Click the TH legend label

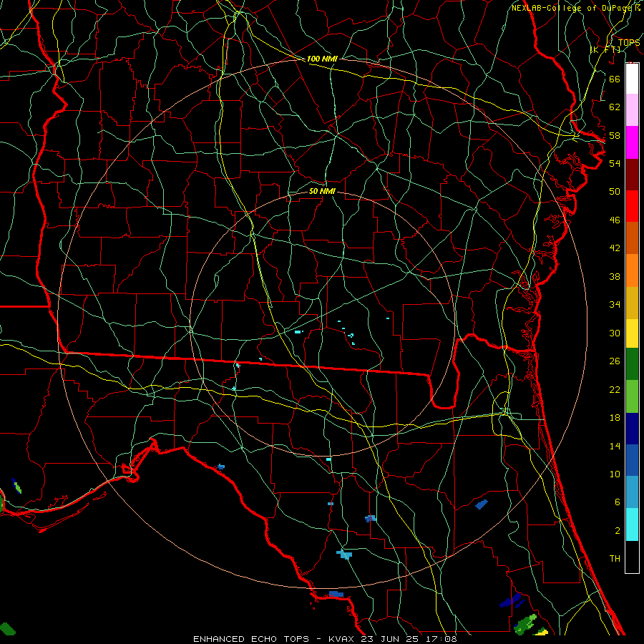coord(615,559)
